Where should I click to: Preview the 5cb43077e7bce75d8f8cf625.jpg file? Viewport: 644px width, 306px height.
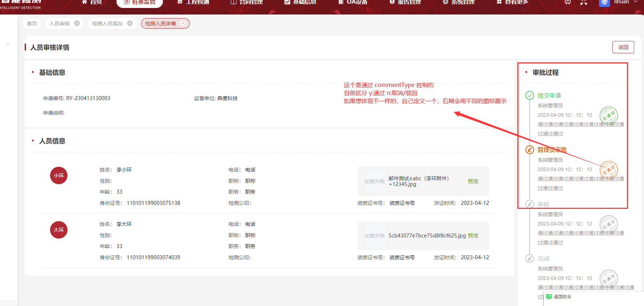[x=473, y=236]
